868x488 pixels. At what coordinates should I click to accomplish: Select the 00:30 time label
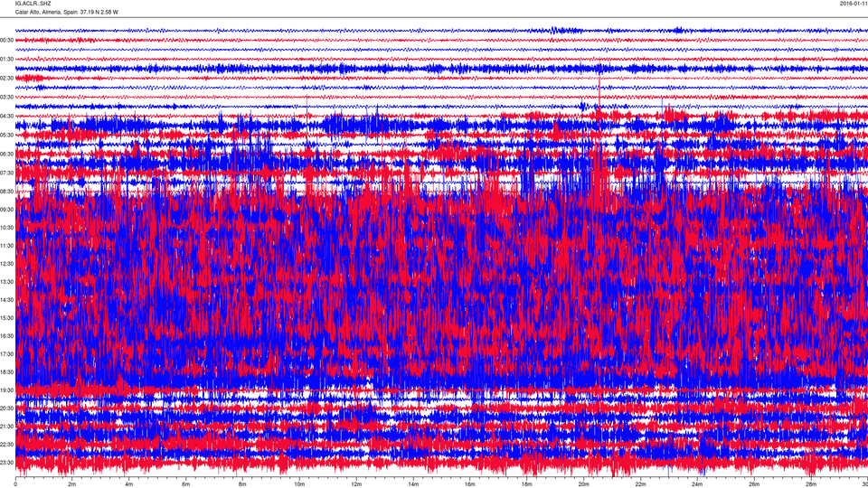click(x=6, y=41)
